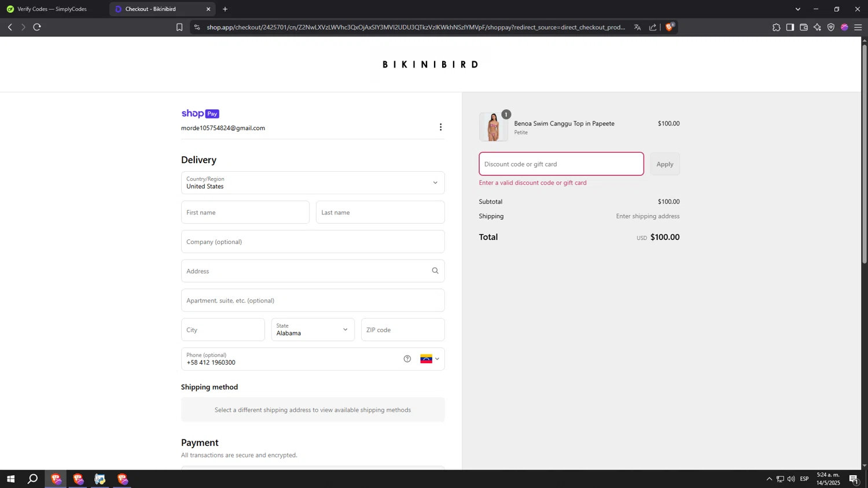Open the network status tray icon
This screenshot has width=868, height=488.
coord(780,479)
